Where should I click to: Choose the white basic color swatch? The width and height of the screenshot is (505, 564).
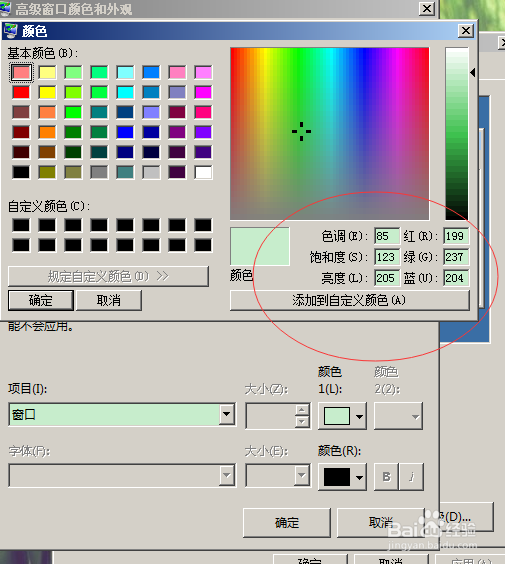pos(203,172)
